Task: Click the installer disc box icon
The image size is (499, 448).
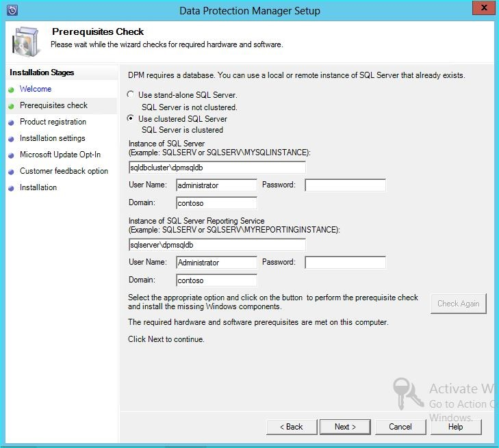Action: coord(26,42)
